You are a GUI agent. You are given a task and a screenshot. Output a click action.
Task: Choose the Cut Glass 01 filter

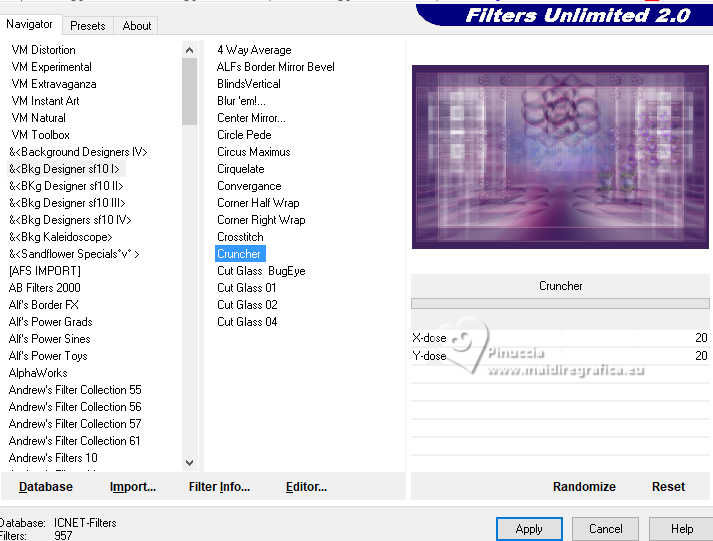(246, 288)
